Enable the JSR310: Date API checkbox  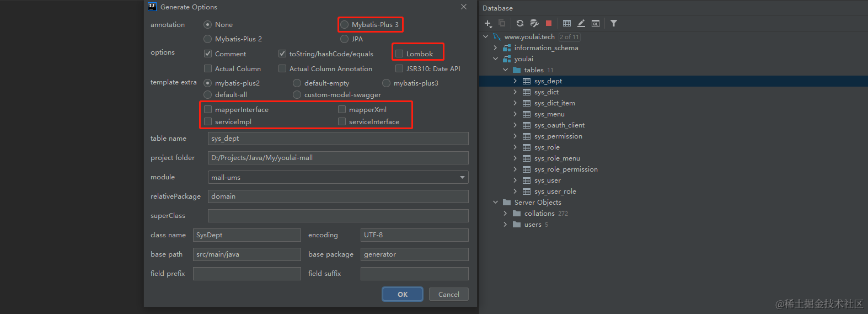[399, 68]
